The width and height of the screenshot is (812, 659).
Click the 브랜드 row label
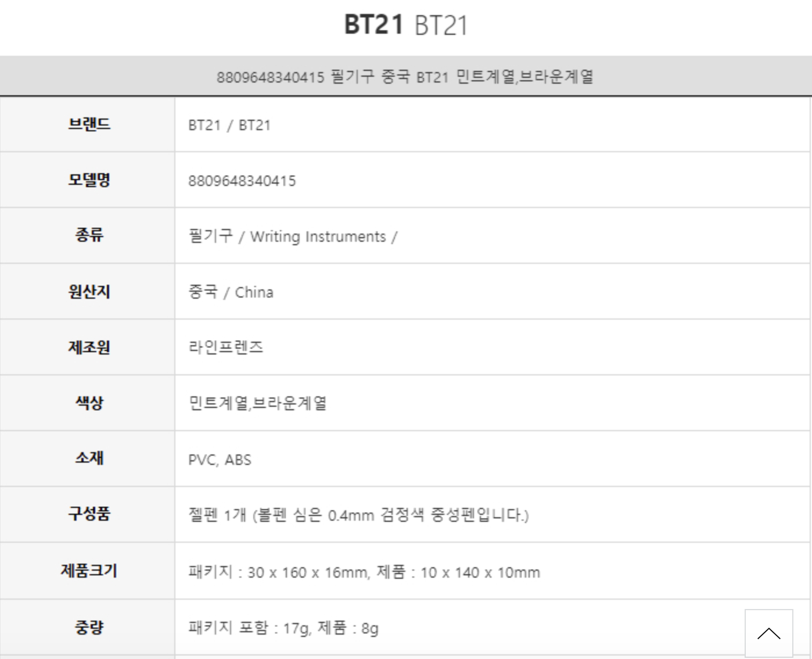pyautogui.click(x=89, y=124)
